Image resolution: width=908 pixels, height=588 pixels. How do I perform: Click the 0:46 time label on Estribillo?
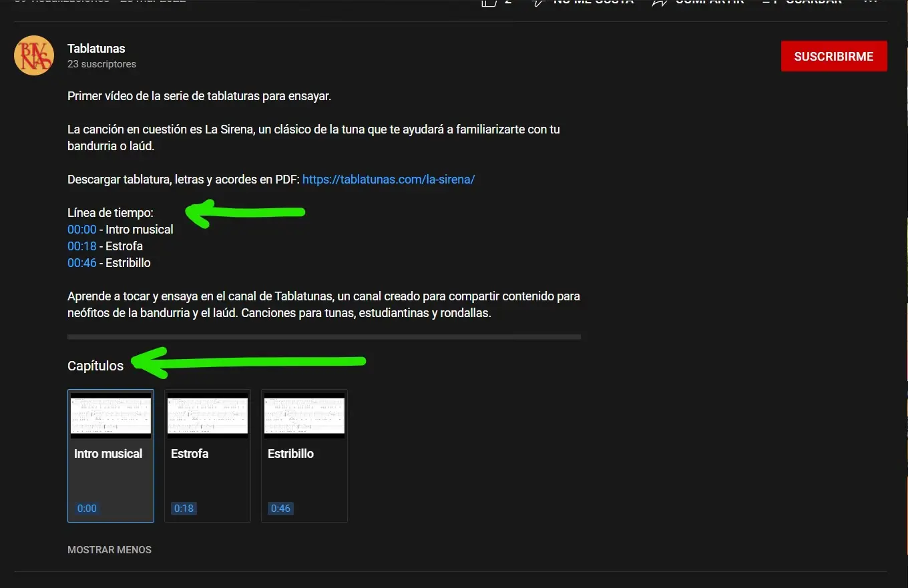[280, 508]
